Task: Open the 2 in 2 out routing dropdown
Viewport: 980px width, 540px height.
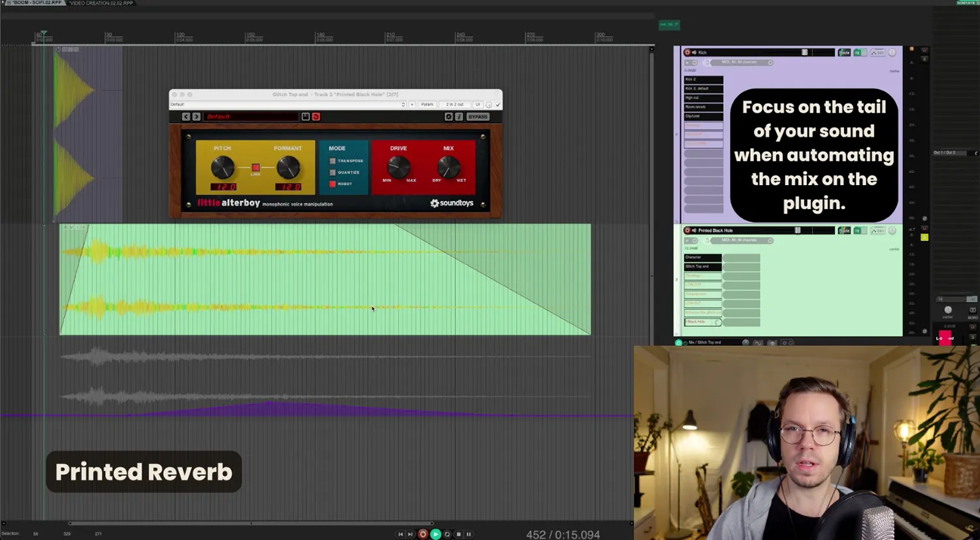Action: (455, 104)
